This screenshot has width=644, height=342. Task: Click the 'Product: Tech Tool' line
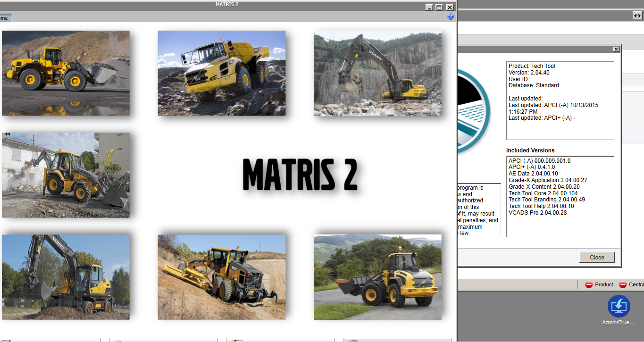coord(532,66)
